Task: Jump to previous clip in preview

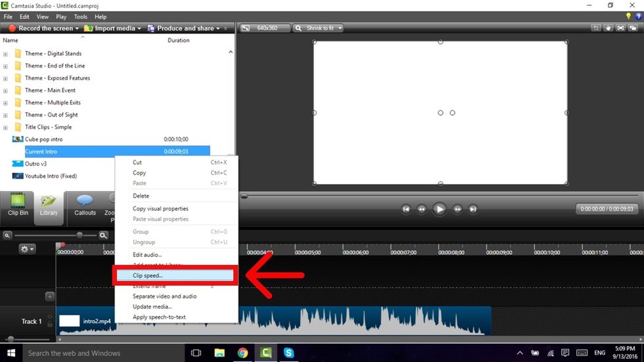Action: coord(406,209)
